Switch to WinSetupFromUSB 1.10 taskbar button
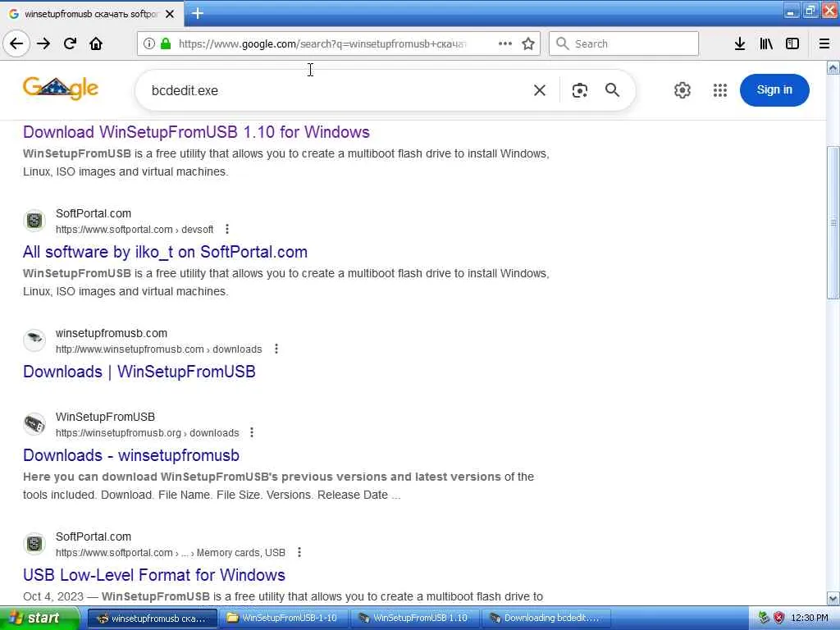 click(x=415, y=619)
